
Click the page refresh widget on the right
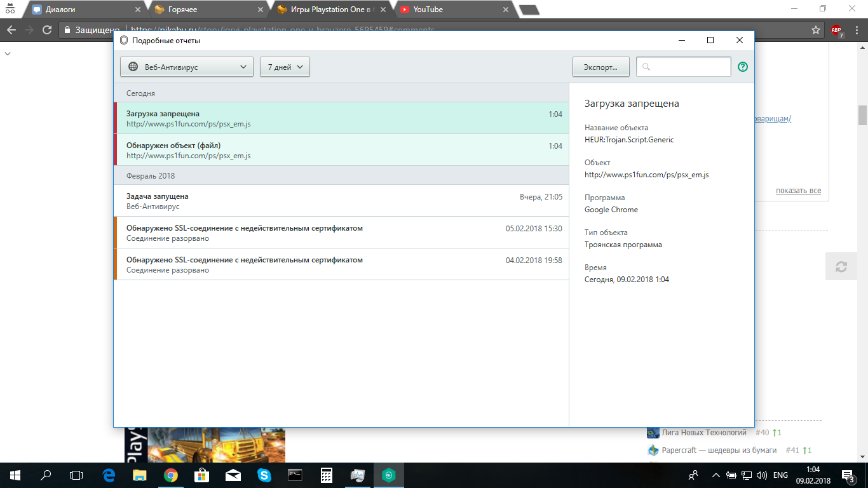[841, 267]
